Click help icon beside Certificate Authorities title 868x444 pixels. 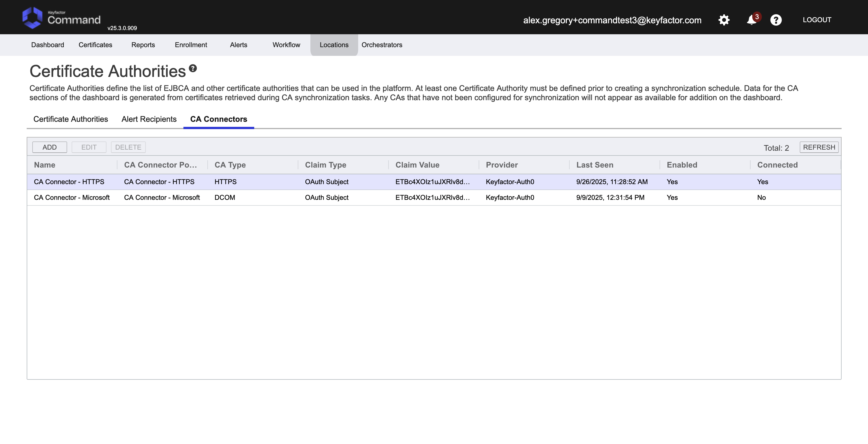tap(193, 68)
